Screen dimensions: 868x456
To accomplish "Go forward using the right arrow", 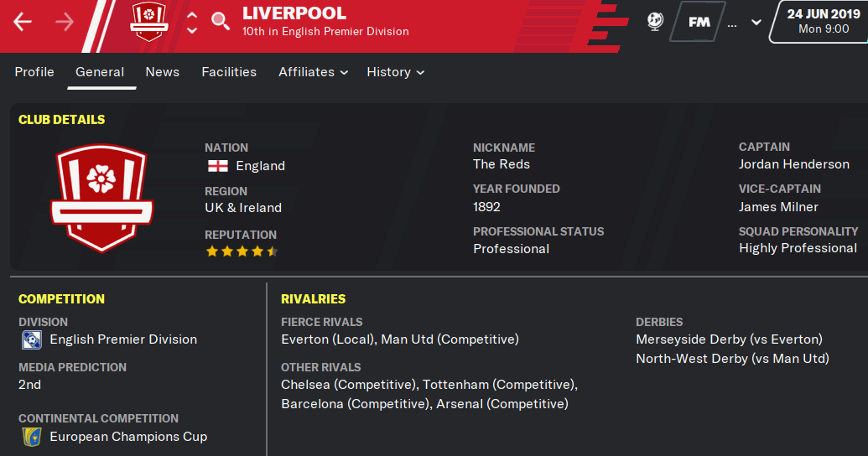I will point(65,22).
